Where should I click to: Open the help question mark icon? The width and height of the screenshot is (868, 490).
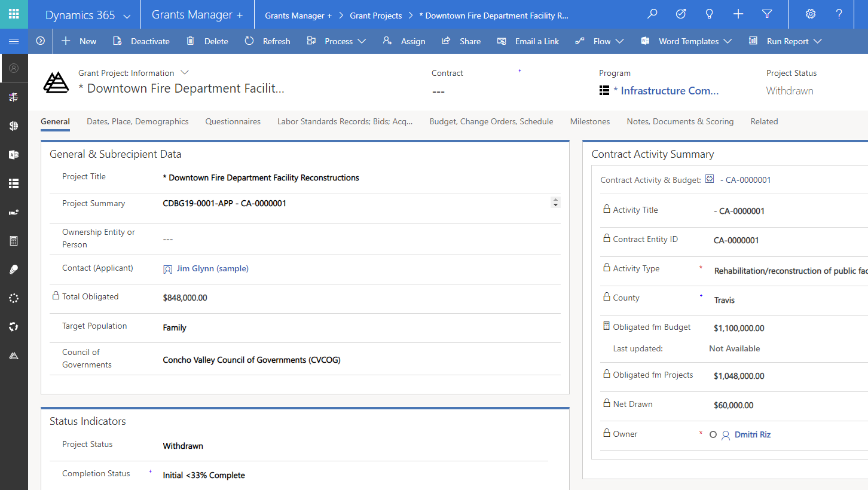839,14
